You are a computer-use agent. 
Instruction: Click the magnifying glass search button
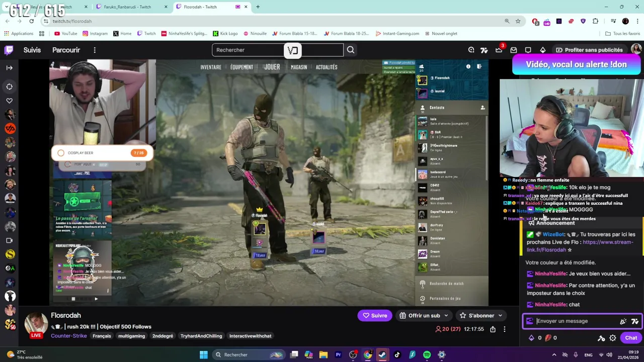pyautogui.click(x=351, y=50)
